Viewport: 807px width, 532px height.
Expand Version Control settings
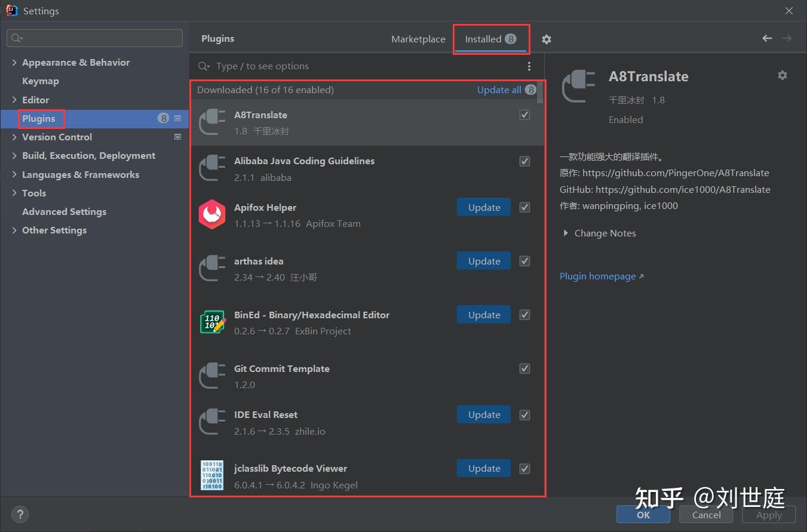coord(14,137)
